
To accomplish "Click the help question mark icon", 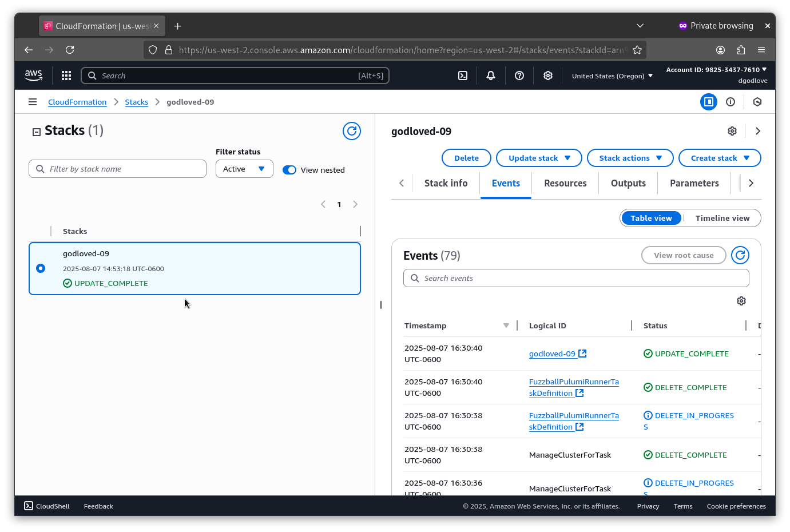I will click(x=519, y=76).
